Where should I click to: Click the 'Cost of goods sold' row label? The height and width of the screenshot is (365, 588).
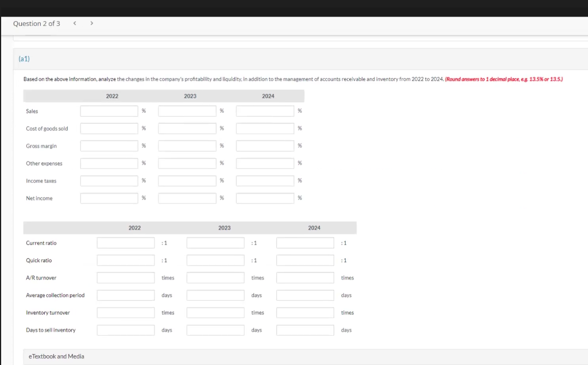coord(47,128)
